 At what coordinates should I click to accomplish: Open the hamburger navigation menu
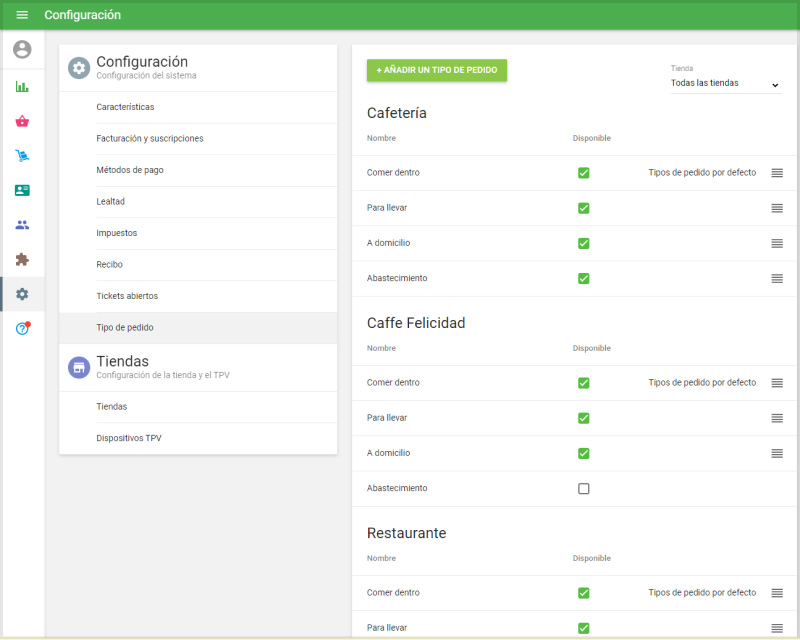tap(22, 15)
